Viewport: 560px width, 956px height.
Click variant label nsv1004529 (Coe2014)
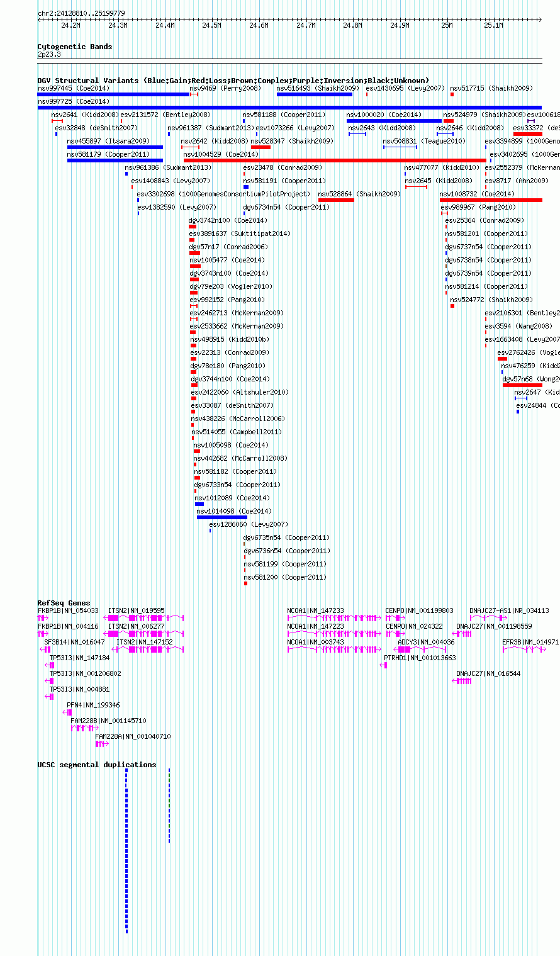[x=221, y=155]
